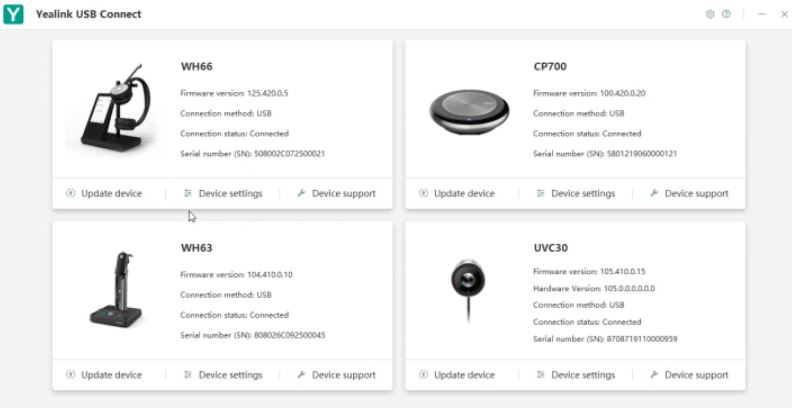
Task: Select the WH63 headset image
Action: [x=116, y=289]
